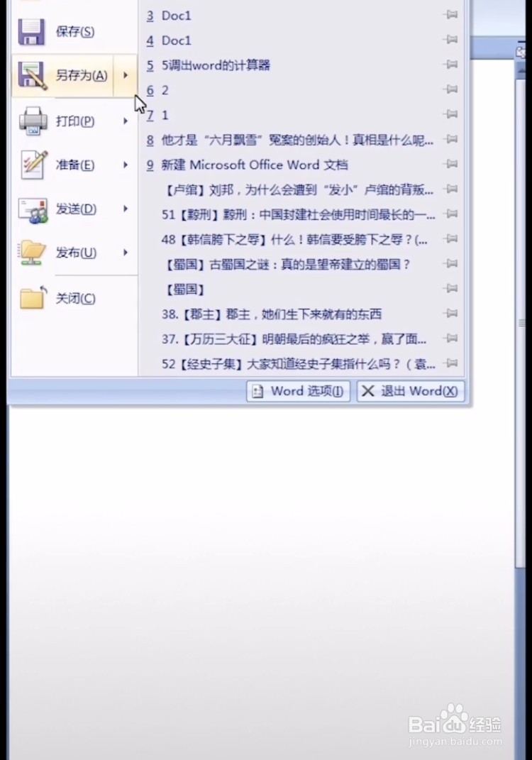This screenshot has height=760, width=532.
Task: Click the Prepare checklist icon
Action: (x=33, y=165)
